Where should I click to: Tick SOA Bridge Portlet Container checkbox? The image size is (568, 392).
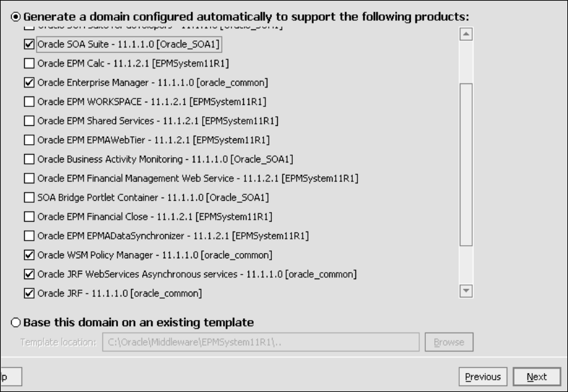click(x=28, y=197)
